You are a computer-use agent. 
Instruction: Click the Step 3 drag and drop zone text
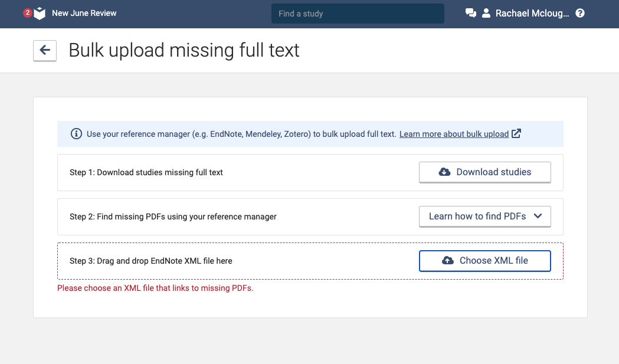click(151, 261)
